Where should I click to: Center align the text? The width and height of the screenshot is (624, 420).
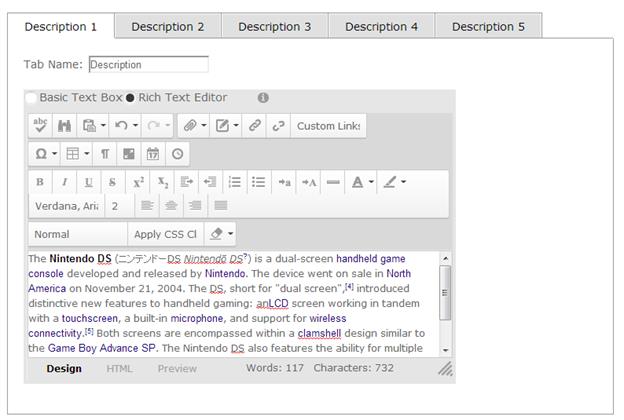171,205
